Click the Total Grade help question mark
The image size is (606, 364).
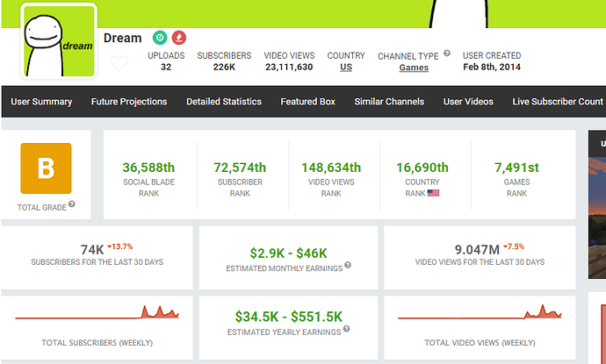(x=72, y=204)
